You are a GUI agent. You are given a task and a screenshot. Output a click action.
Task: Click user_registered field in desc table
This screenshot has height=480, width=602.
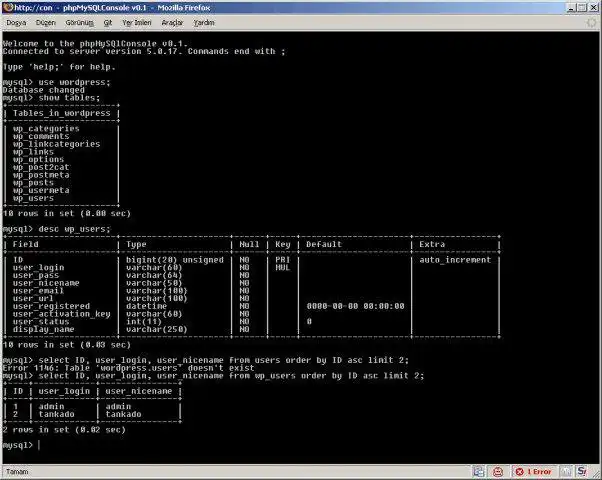[51, 306]
